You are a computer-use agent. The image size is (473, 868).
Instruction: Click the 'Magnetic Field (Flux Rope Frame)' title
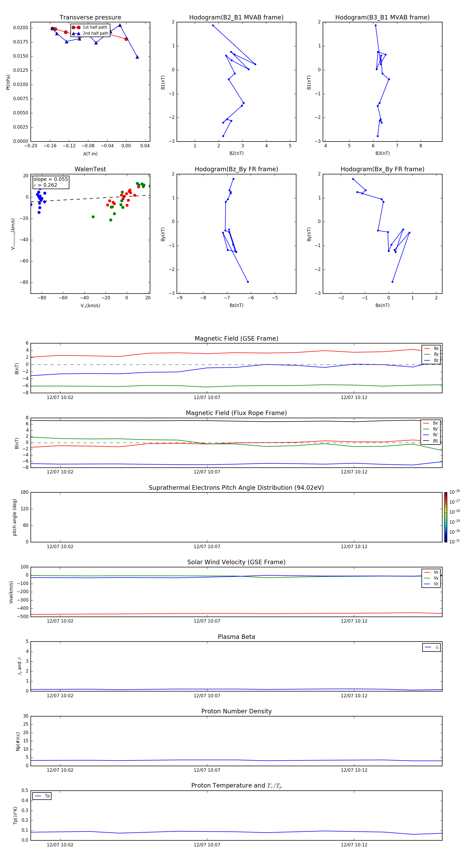(x=236, y=413)
